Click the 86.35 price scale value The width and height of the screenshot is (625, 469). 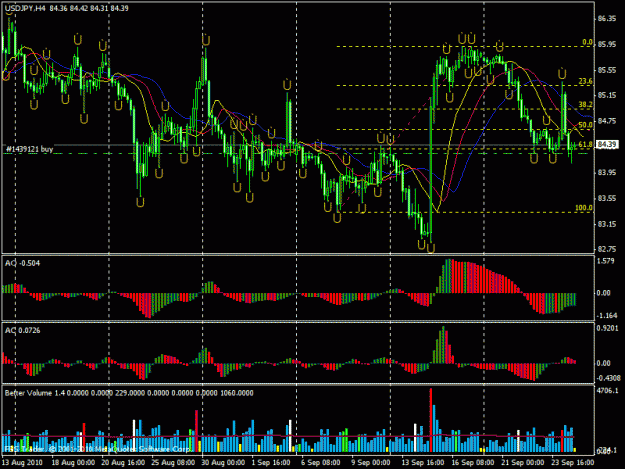pyautogui.click(x=607, y=19)
